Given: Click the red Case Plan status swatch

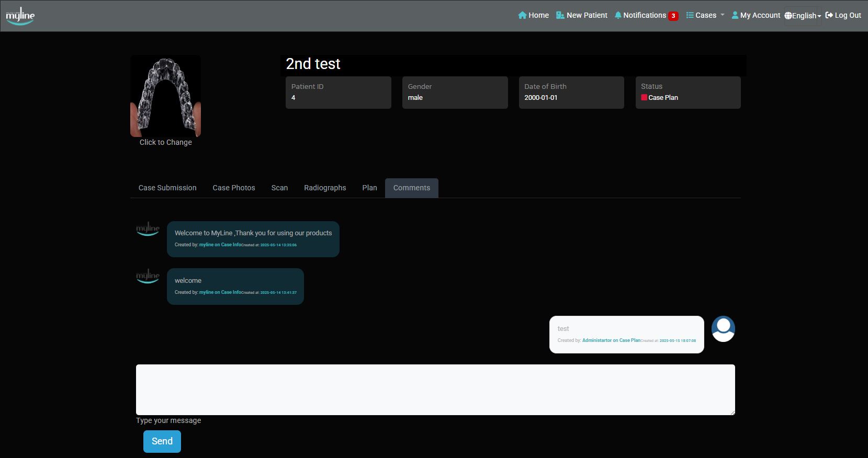Looking at the screenshot, I should tap(644, 97).
